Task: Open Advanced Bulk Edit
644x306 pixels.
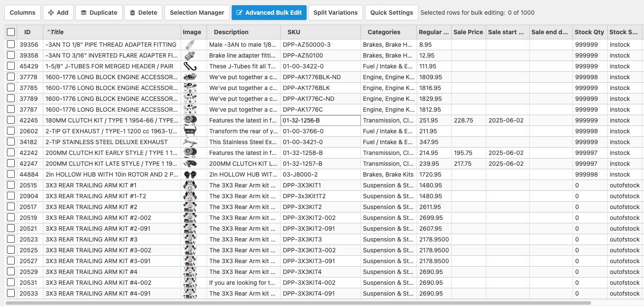Action: click(269, 13)
